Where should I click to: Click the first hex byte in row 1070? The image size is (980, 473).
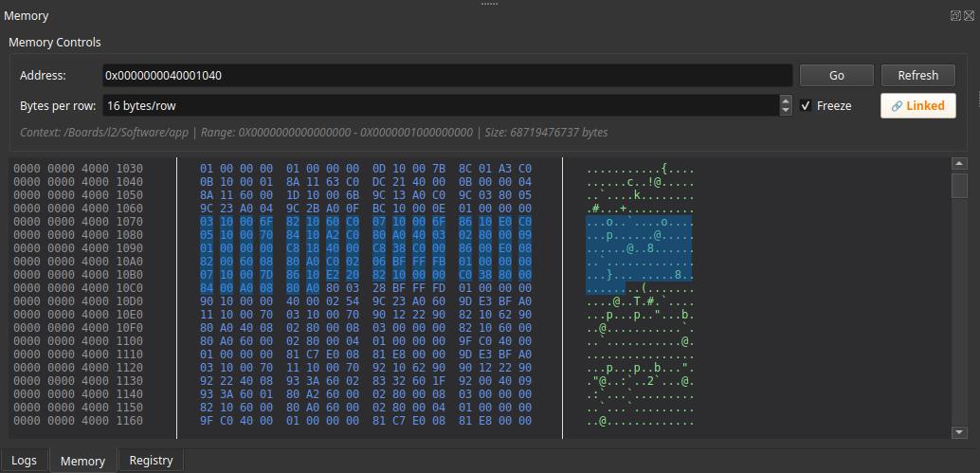point(207,221)
